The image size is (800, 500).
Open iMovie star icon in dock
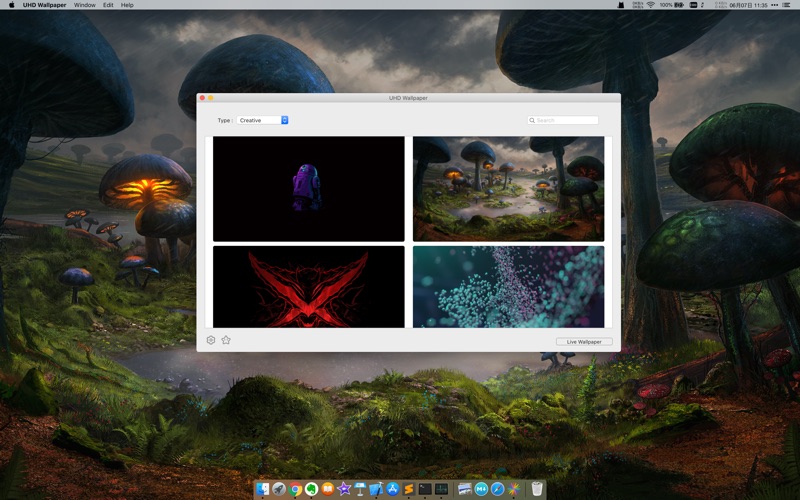(x=344, y=489)
